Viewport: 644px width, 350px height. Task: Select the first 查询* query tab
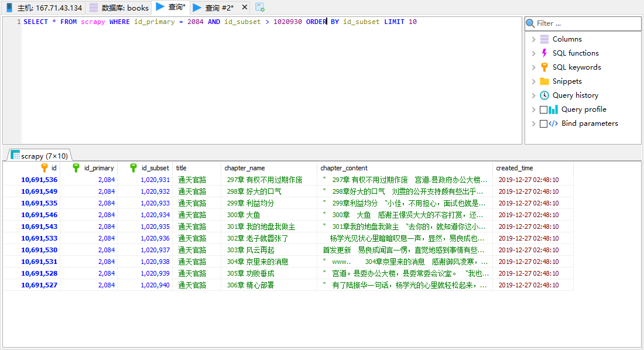[x=170, y=7]
